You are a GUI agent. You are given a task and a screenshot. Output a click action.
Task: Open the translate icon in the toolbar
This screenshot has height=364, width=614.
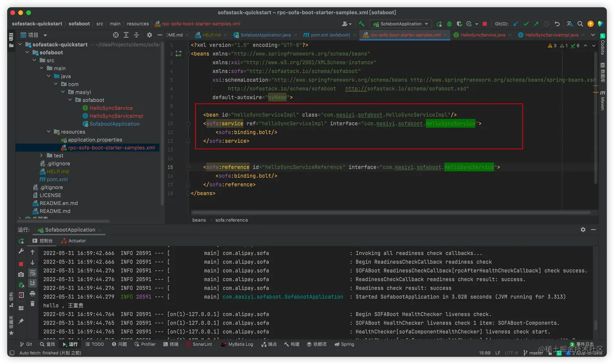[570, 24]
